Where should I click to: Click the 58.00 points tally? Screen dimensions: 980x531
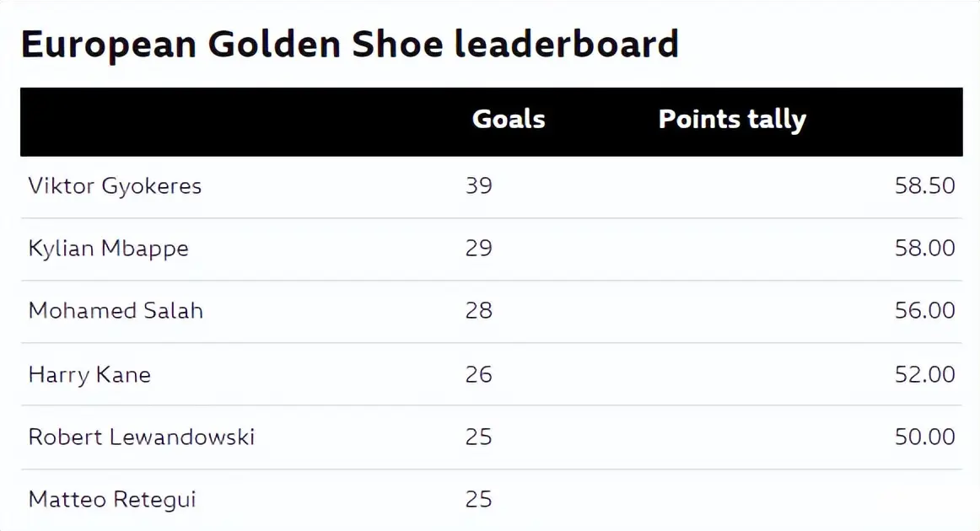pos(924,248)
